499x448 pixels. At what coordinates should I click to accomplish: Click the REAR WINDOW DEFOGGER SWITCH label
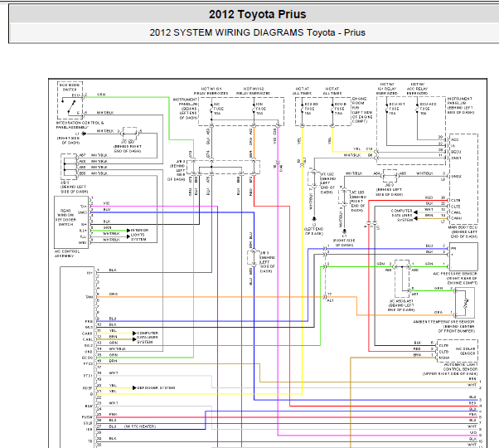[x=65, y=217]
